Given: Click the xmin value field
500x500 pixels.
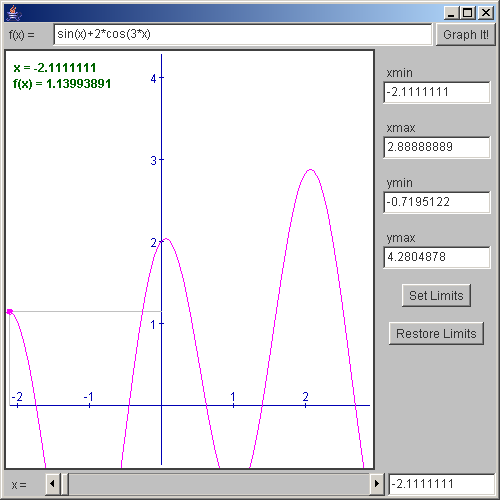Looking at the screenshot, I should (437, 92).
